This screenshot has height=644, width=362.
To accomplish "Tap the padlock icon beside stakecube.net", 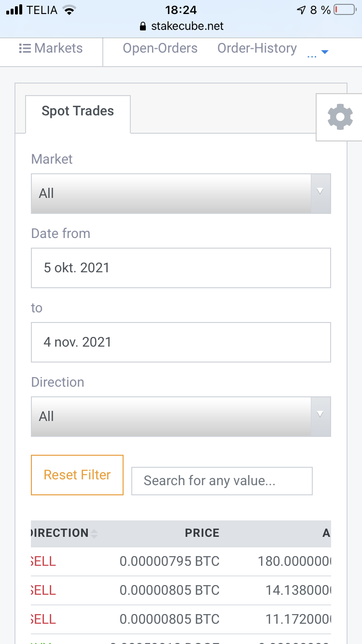I will click(x=142, y=26).
